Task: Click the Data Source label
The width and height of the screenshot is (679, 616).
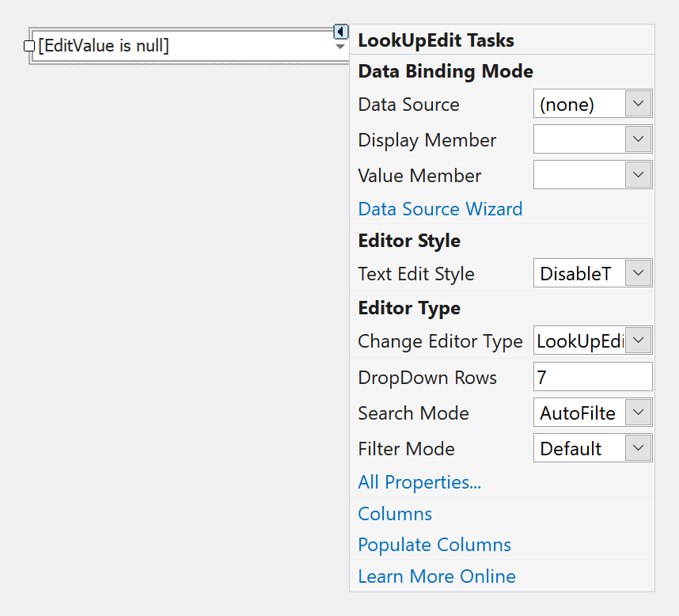Action: point(408,105)
